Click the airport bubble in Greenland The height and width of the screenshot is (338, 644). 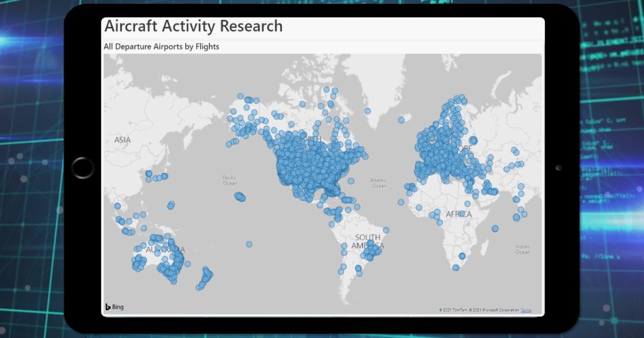point(368,111)
